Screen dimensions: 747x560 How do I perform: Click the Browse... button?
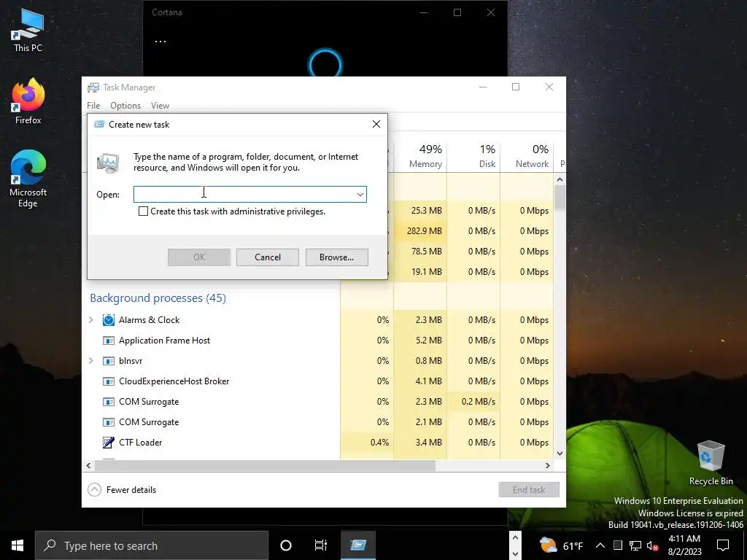(x=337, y=257)
